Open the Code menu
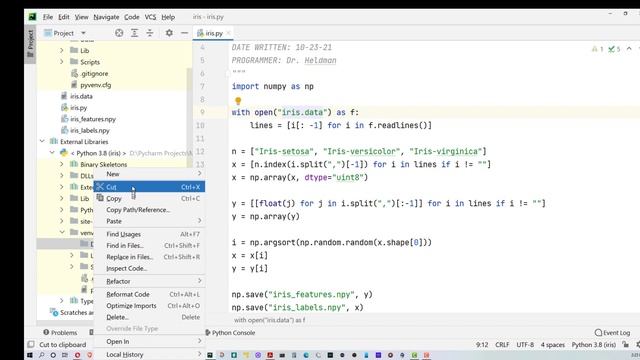The width and height of the screenshot is (640, 360). [131, 17]
